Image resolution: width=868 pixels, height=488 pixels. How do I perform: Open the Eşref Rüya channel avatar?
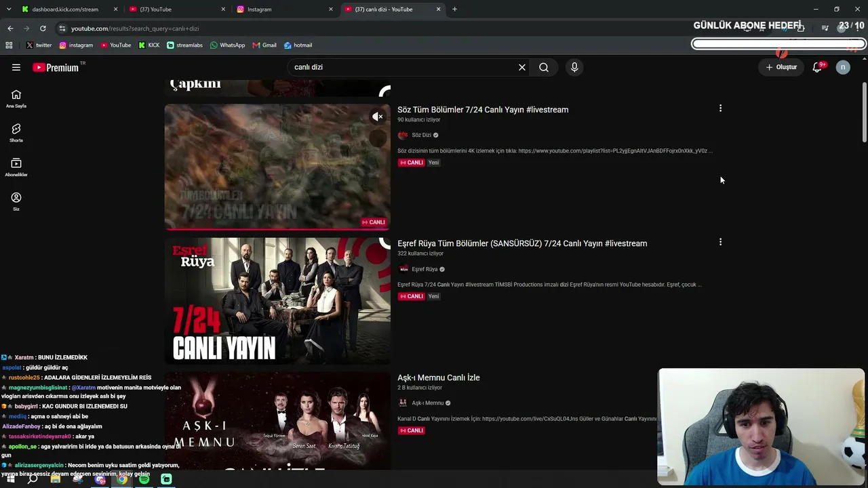(x=403, y=269)
